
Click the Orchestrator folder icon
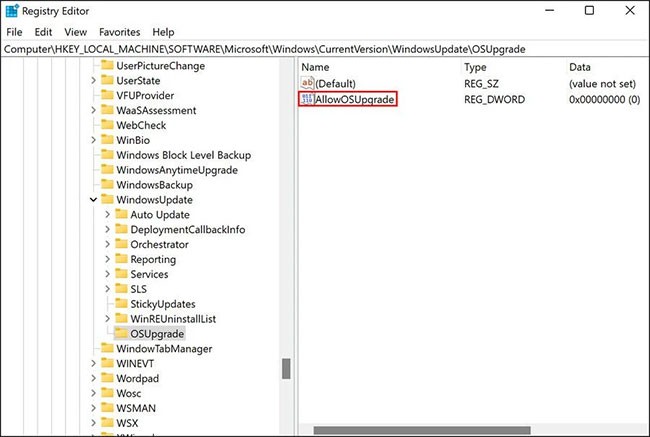click(121, 244)
